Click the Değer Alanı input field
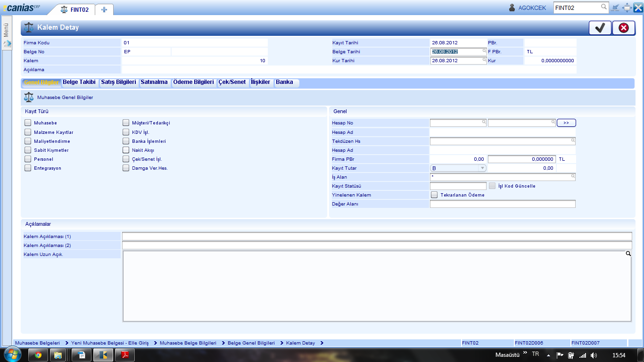Viewport: 644px width, 362px height. tap(503, 204)
